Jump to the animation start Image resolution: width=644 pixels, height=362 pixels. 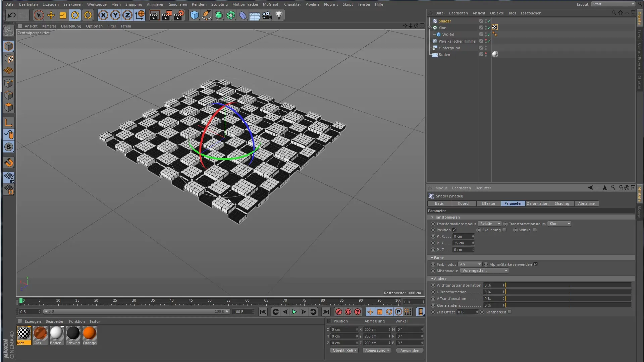(x=263, y=312)
